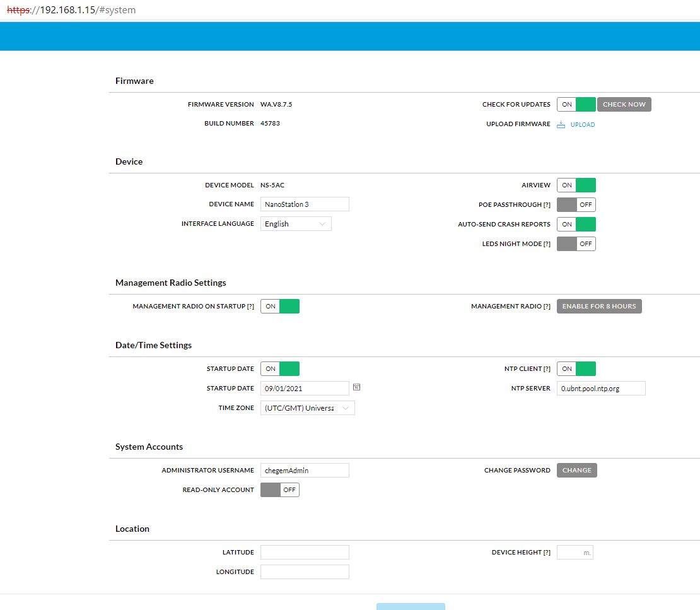Click the Latitude input field
Viewport: 700px width, 610px height.
[x=305, y=553]
